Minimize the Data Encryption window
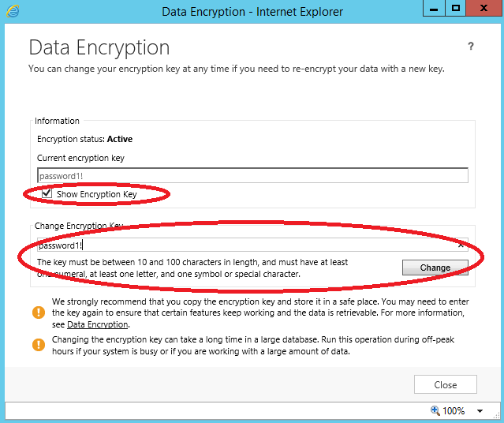This screenshot has width=504, height=423. pyautogui.click(x=434, y=9)
